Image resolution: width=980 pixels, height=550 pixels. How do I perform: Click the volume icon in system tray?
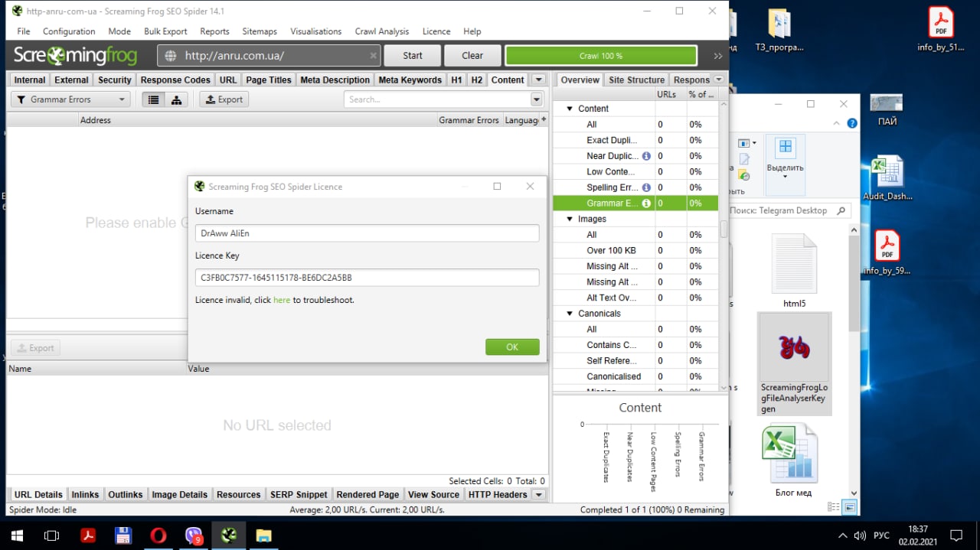(x=860, y=535)
